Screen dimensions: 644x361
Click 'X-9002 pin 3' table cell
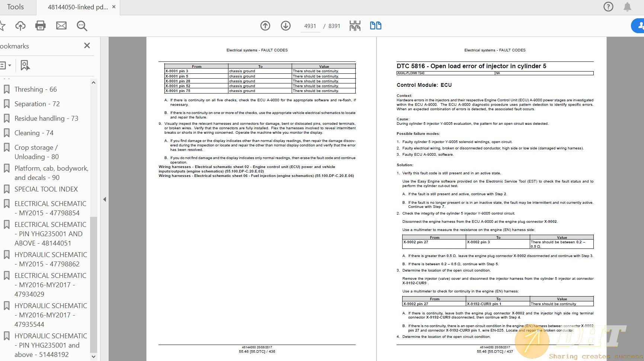498,244
